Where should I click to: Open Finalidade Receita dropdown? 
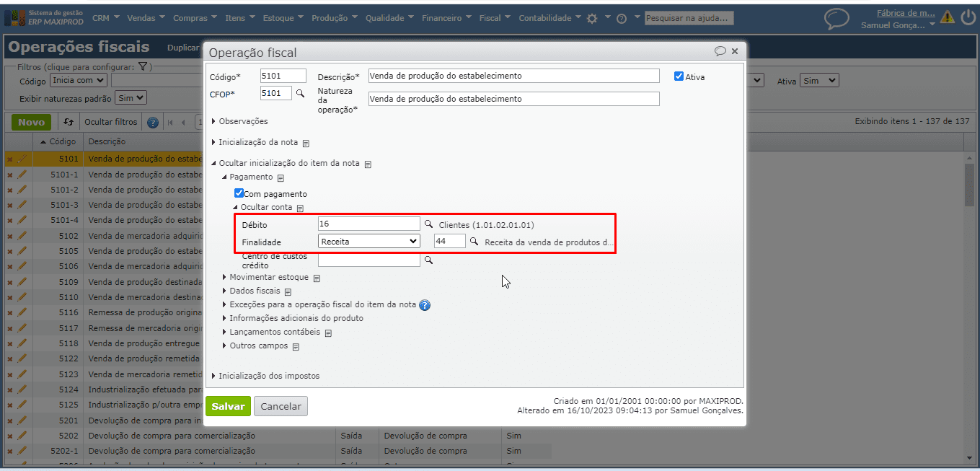point(369,242)
